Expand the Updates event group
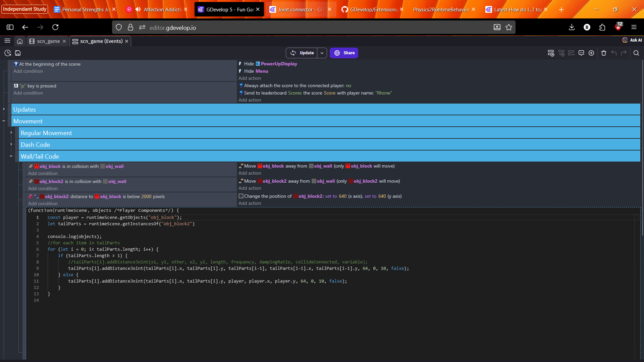Screen dimensions: 644x362 click(4, 109)
